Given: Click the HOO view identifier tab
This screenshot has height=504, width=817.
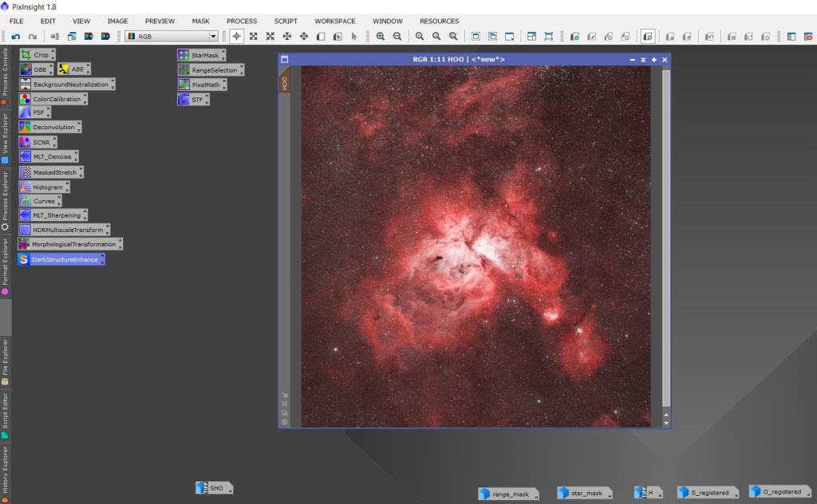Looking at the screenshot, I should (x=284, y=82).
